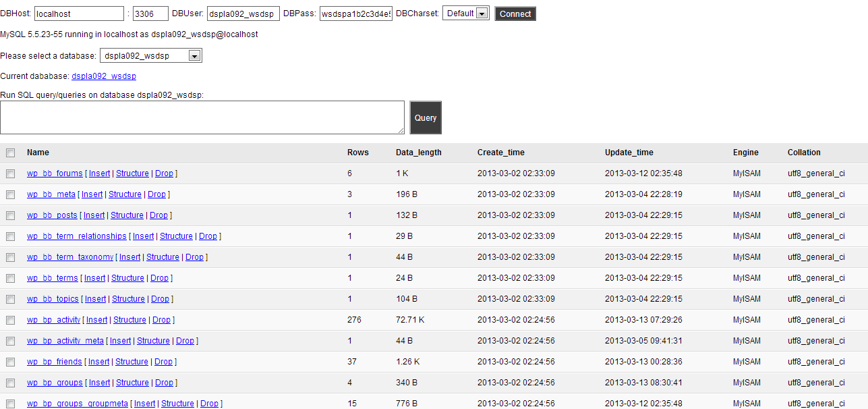Image resolution: width=868 pixels, height=409 pixels.
Task: Click the DBPass input field
Action: [355, 13]
